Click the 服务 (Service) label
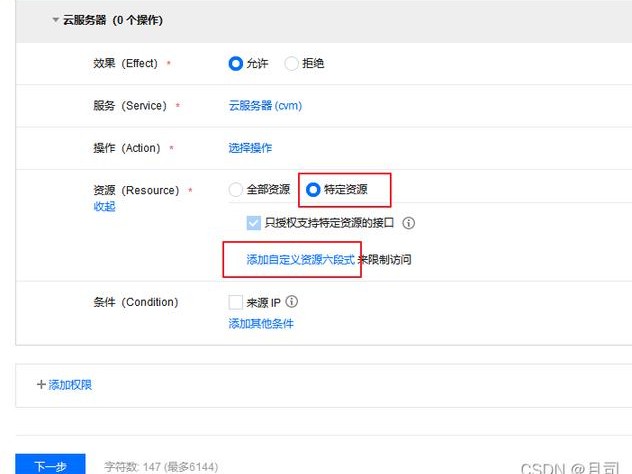Image resolution: width=632 pixels, height=474 pixels. click(130, 106)
